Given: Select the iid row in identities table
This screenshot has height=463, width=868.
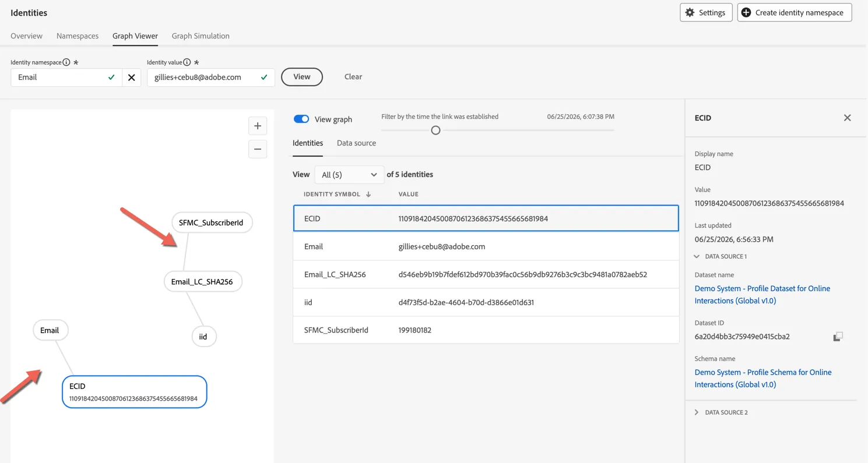Looking at the screenshot, I should click(x=486, y=302).
